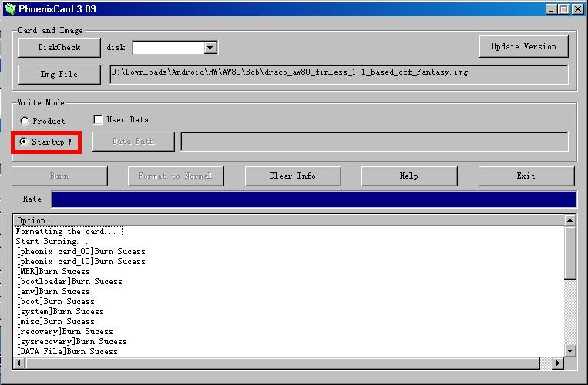Select the 'Start Burning...' log line

coord(52,242)
